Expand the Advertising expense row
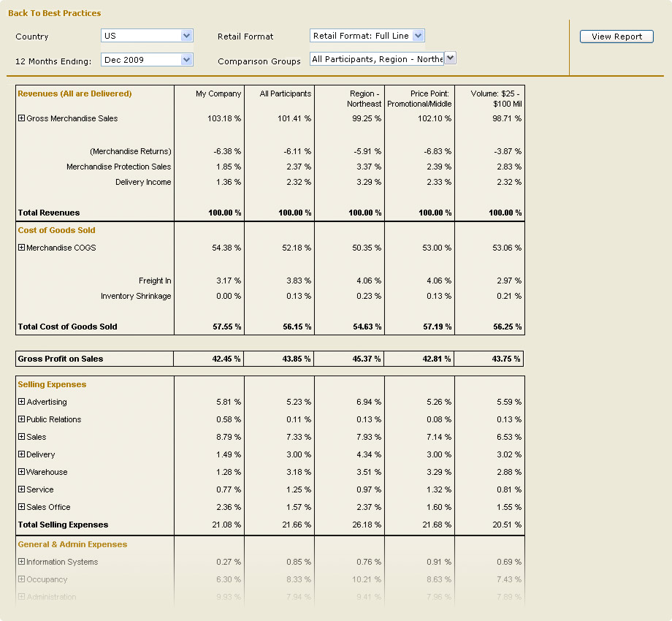Image resolution: width=672 pixels, height=621 pixels. (x=22, y=402)
